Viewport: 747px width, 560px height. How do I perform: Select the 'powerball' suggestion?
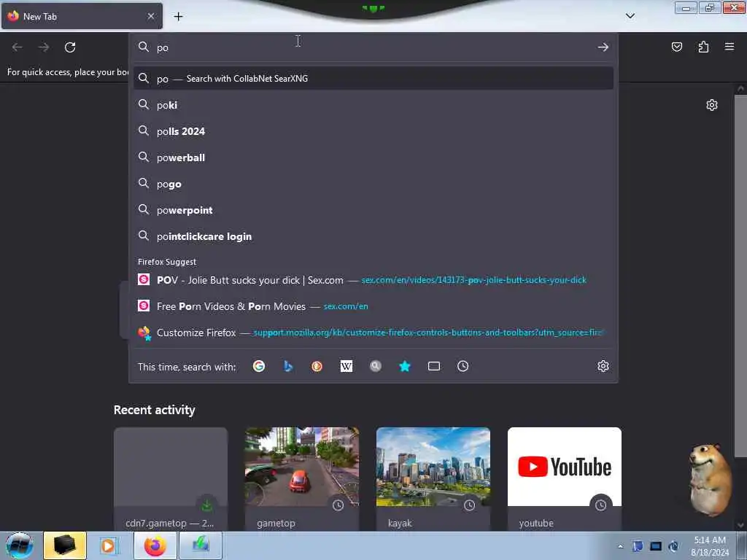373,157
